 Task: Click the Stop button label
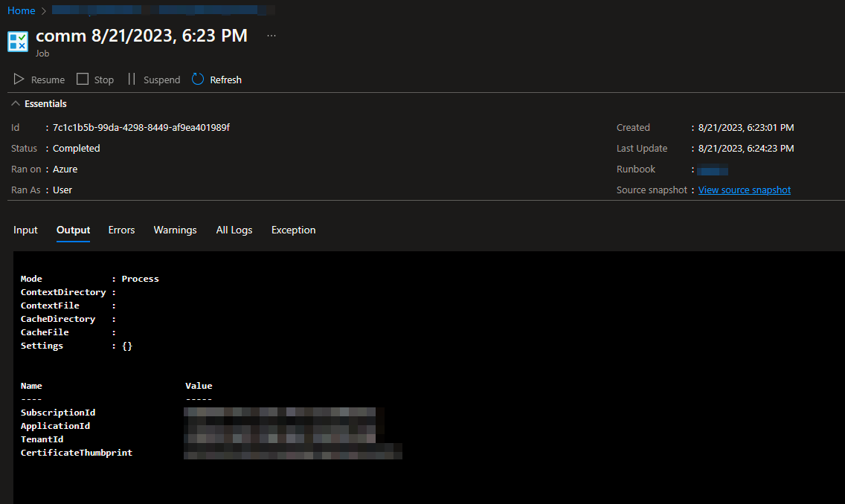[104, 80]
